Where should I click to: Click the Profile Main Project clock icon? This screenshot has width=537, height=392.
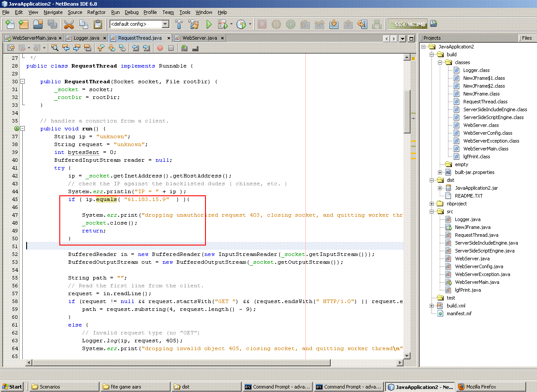[241, 24]
